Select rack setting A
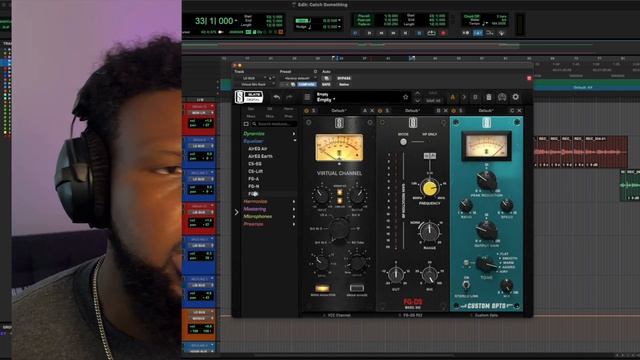This screenshot has height=360, width=640. coord(452,97)
